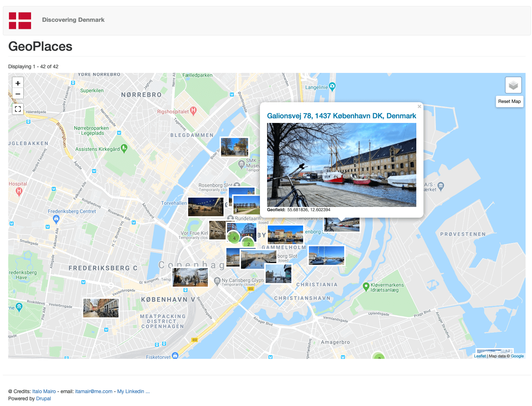The height and width of the screenshot is (406, 532).
Task: Go to Discovering Denmark home
Action: click(73, 20)
